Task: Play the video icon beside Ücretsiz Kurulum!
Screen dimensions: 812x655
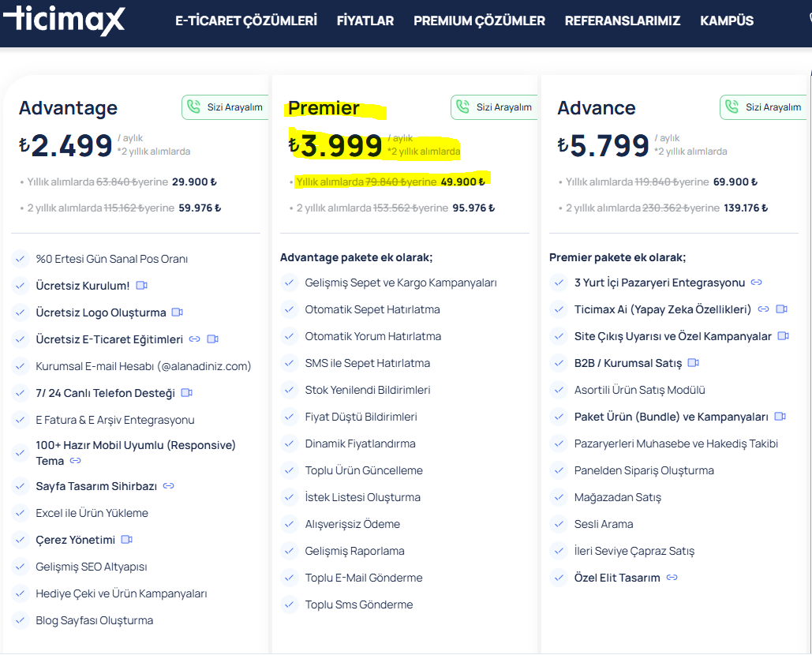Action: (x=142, y=286)
